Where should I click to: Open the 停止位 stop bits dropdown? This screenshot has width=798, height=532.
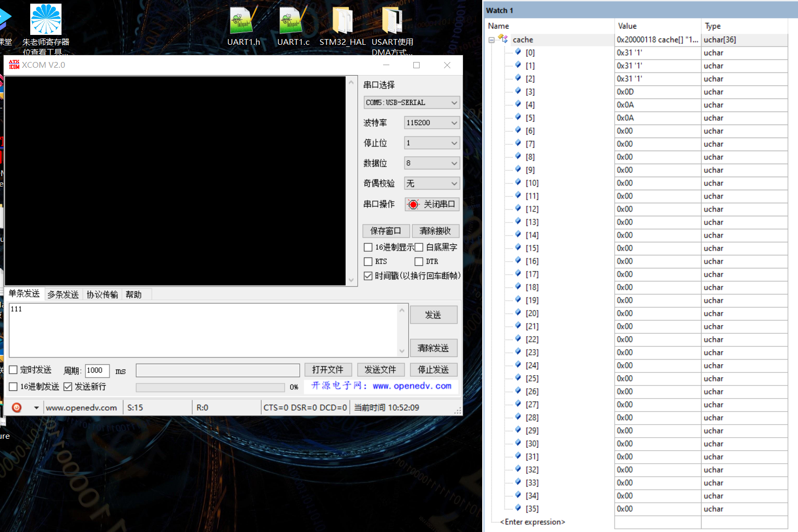click(x=432, y=143)
